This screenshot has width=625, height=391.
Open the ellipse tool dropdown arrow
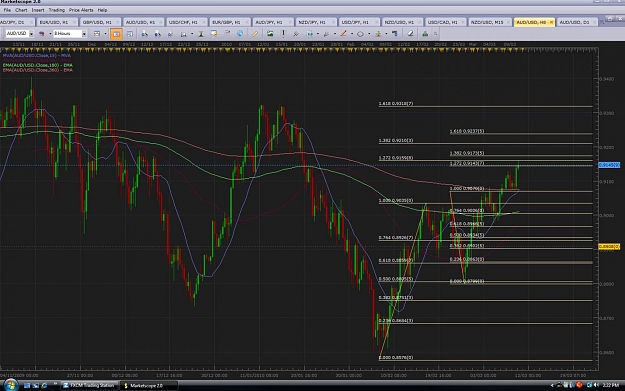click(369, 34)
